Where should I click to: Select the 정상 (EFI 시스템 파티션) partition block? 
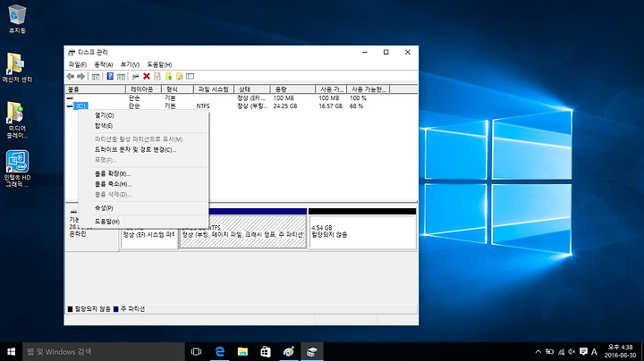(x=149, y=237)
